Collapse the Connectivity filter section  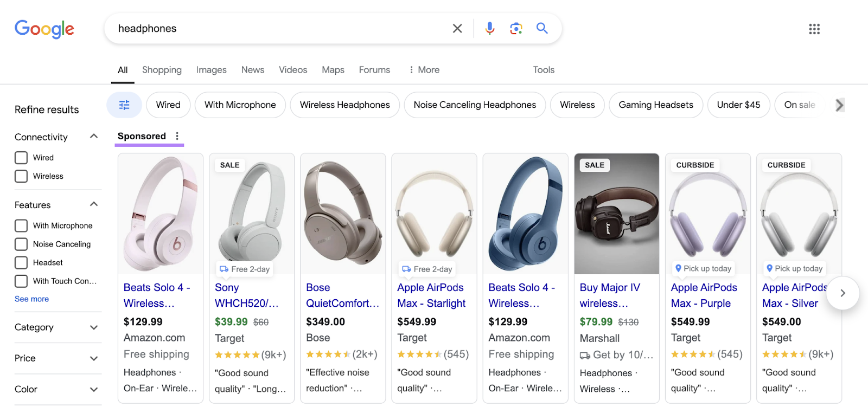pyautogui.click(x=93, y=137)
